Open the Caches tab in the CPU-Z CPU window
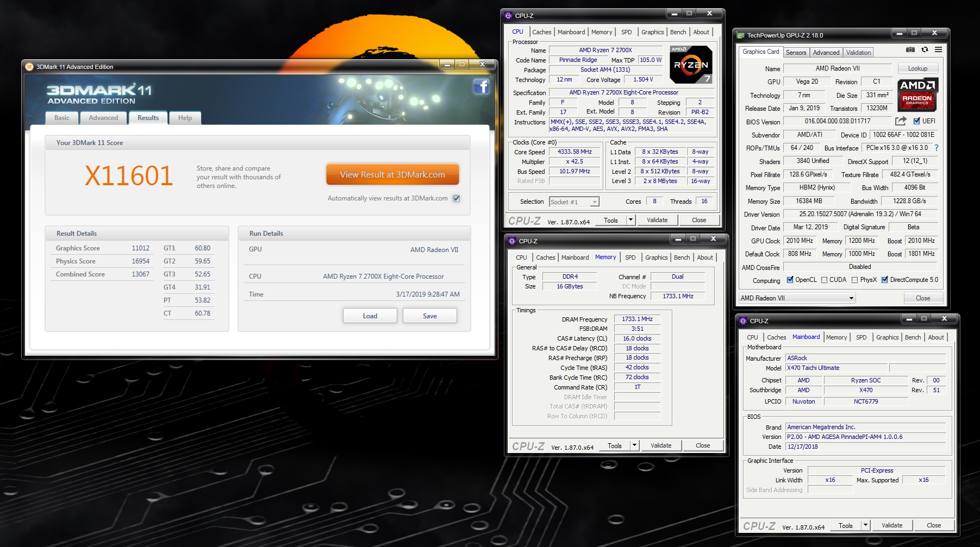The width and height of the screenshot is (980, 547). click(x=541, y=32)
